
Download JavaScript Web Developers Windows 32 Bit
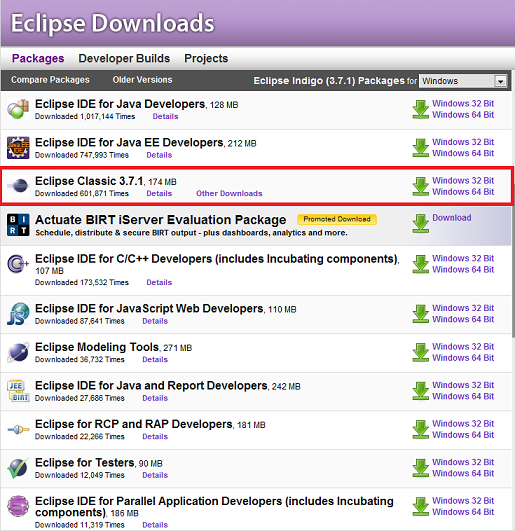point(463,308)
